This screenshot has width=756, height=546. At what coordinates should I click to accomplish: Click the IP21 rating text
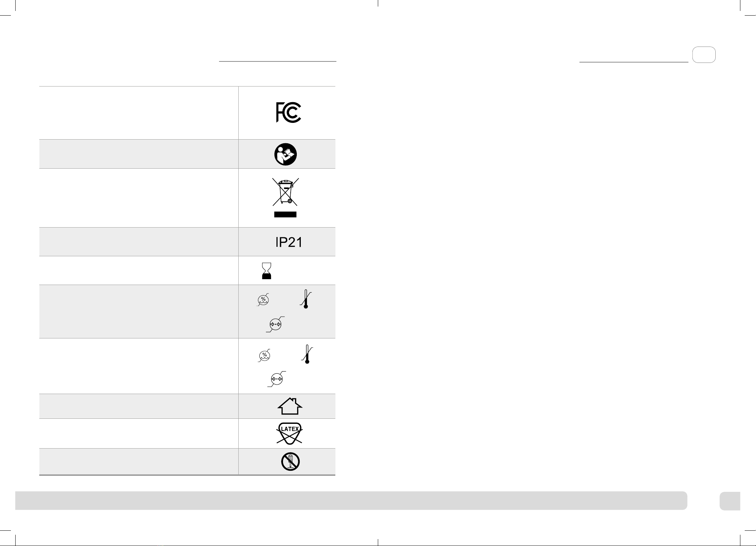(289, 242)
